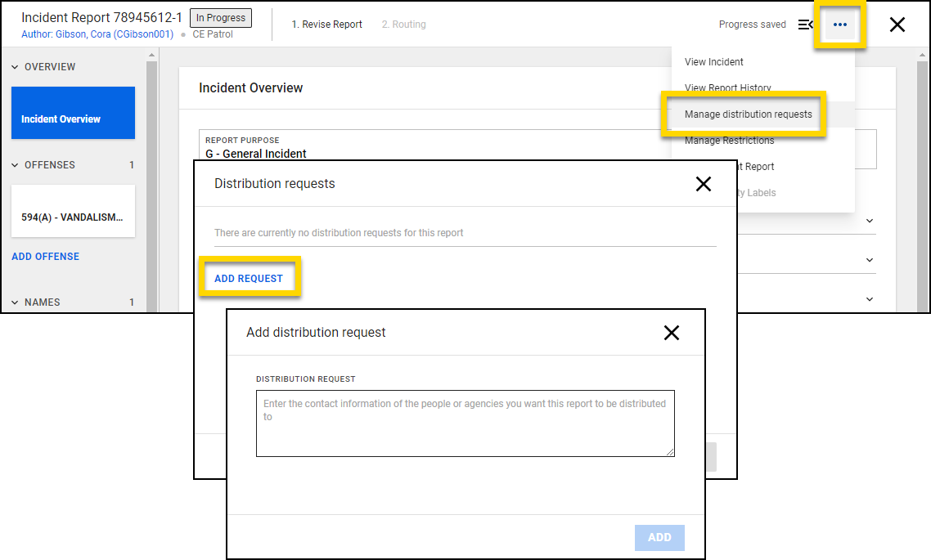Click the ADD button in the dialog
This screenshot has height=560, width=931.
(x=659, y=537)
